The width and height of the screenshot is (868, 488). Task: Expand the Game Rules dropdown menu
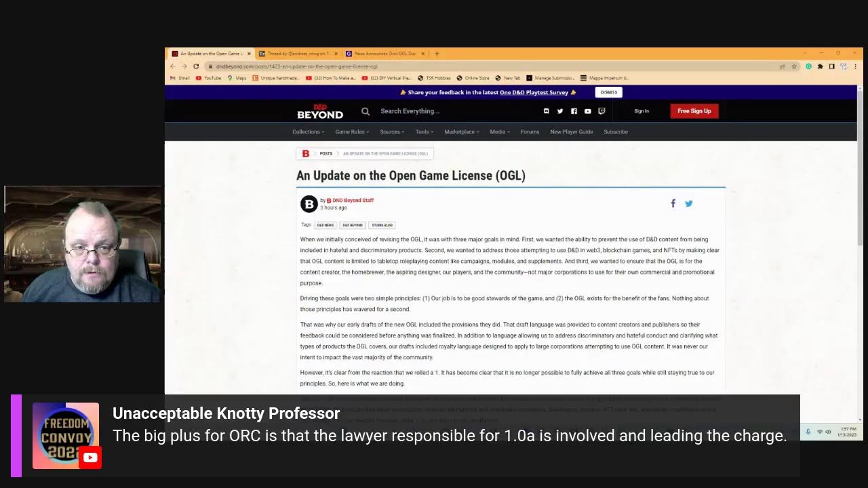(x=352, y=131)
